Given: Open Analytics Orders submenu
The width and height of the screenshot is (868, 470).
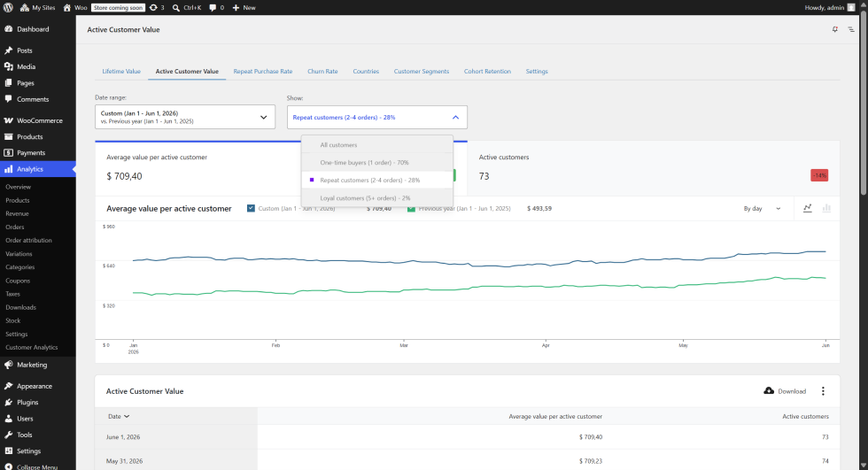Looking at the screenshot, I should click(x=15, y=227).
